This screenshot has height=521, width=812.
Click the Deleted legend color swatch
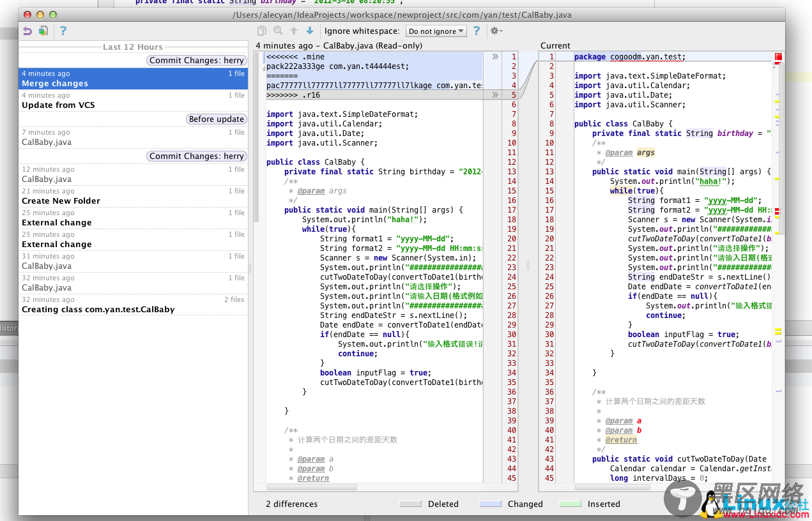click(411, 504)
